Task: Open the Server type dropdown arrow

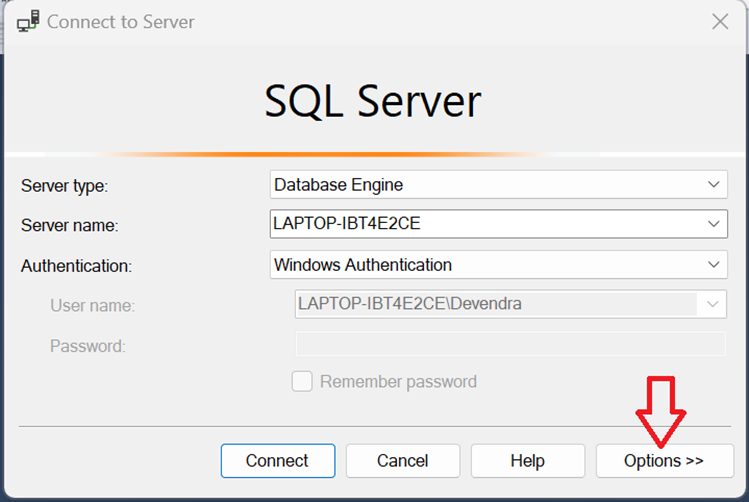Action: point(714,184)
